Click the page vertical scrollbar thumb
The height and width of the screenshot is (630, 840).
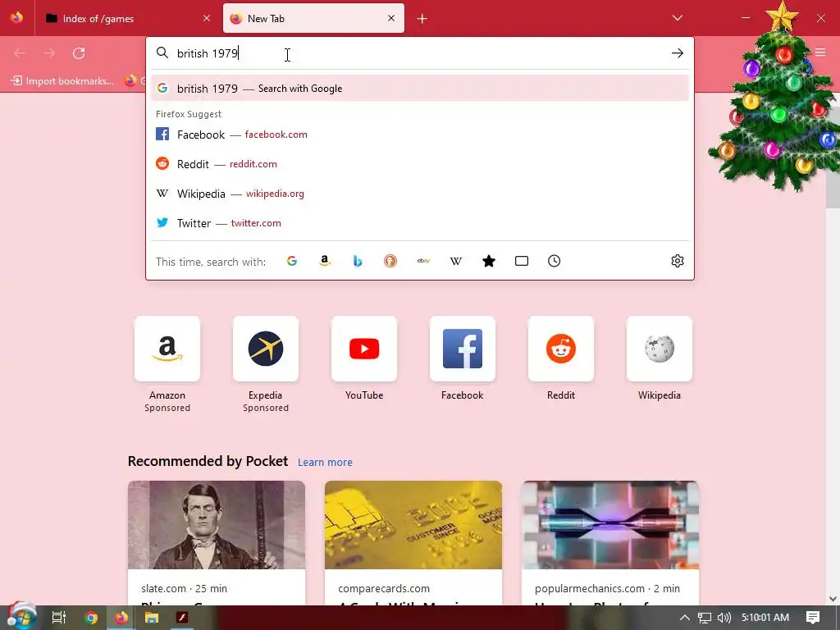pos(833,155)
